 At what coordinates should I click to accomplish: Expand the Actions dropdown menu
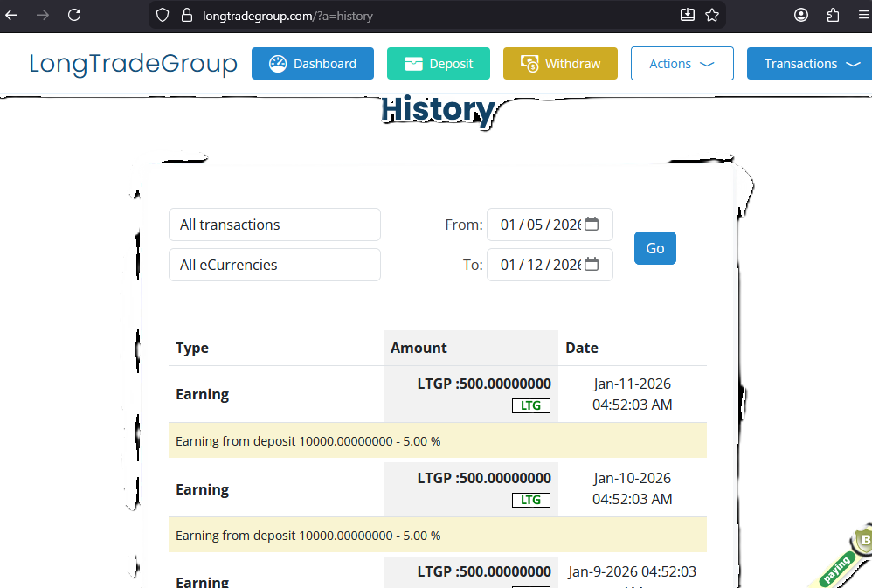pyautogui.click(x=682, y=64)
